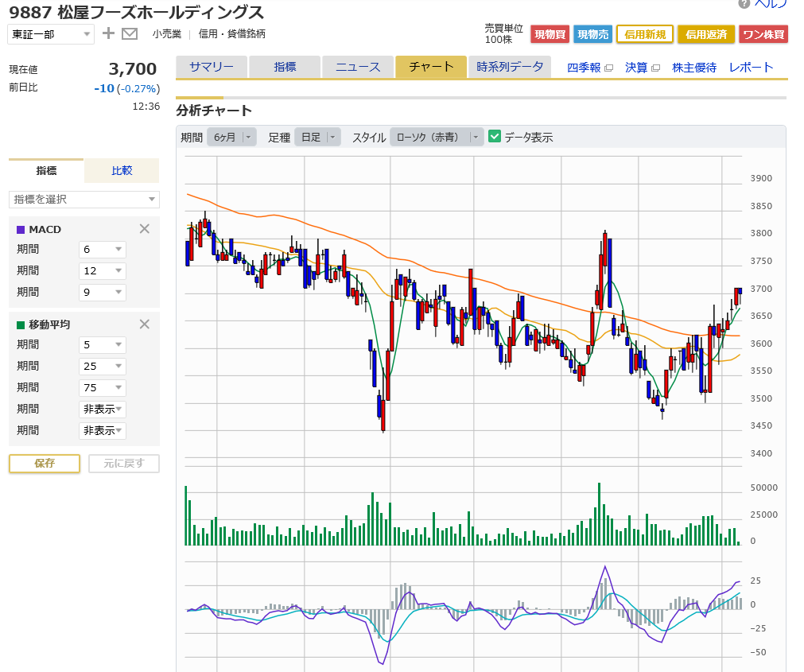Open the 四季報 link

coord(584,68)
